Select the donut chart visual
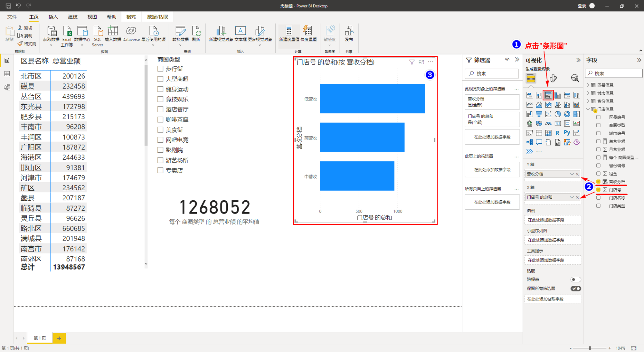644x352 pixels. coord(567,114)
